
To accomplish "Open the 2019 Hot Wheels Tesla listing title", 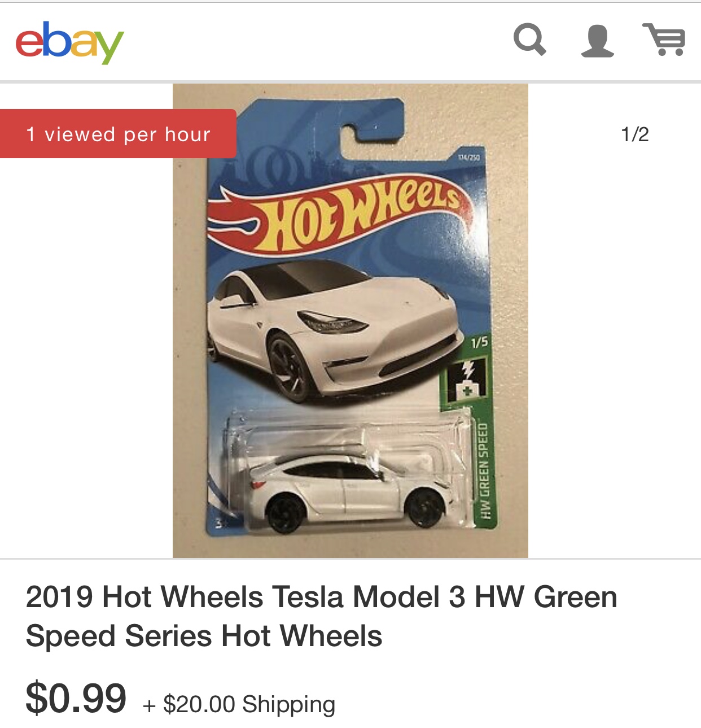I will click(322, 616).
